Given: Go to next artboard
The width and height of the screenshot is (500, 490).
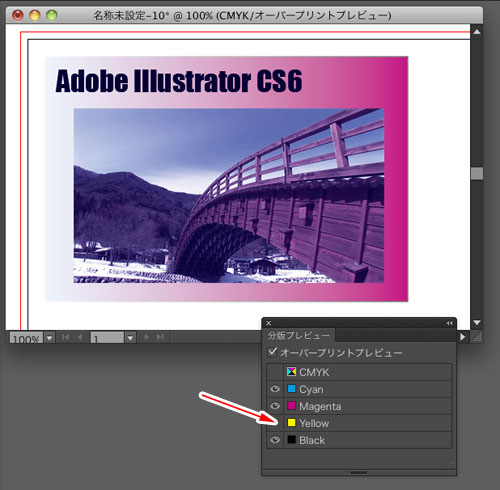Looking at the screenshot, I should pyautogui.click(x=146, y=337).
